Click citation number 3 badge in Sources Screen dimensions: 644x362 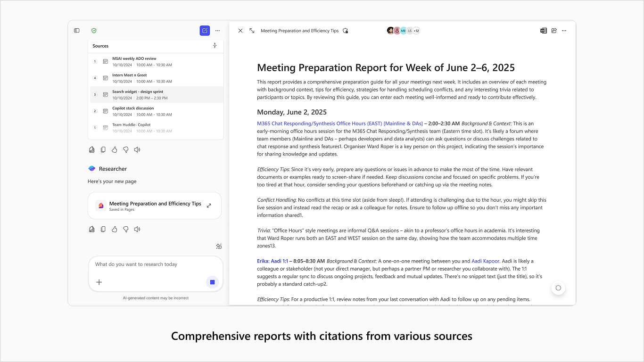click(x=95, y=95)
